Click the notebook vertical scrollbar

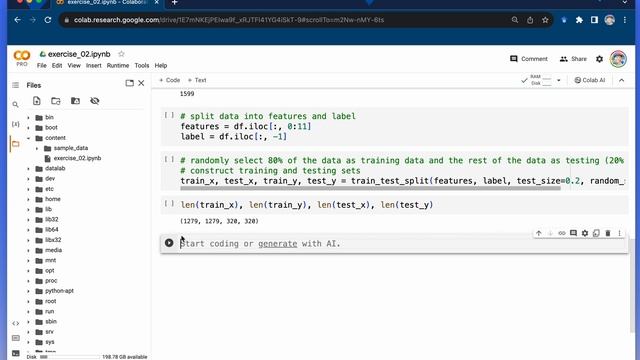point(632,286)
